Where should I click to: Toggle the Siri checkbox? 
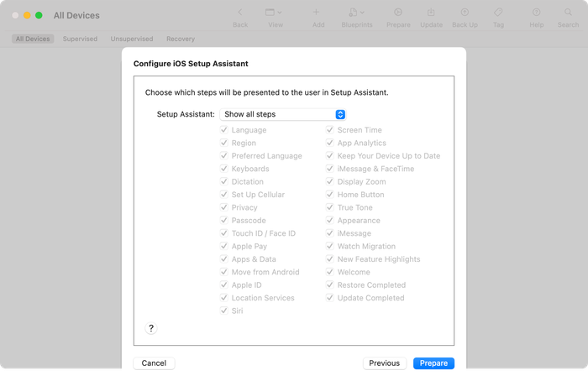224,311
